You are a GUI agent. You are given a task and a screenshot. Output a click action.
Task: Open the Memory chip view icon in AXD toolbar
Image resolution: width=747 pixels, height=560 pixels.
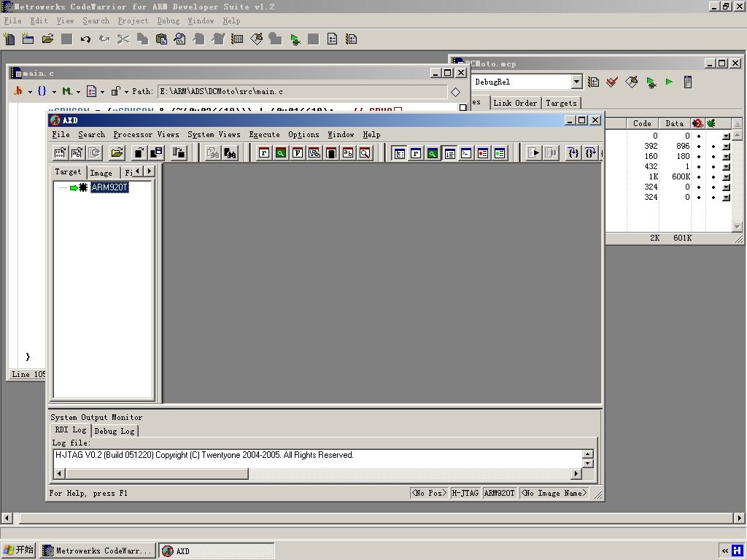[330, 153]
